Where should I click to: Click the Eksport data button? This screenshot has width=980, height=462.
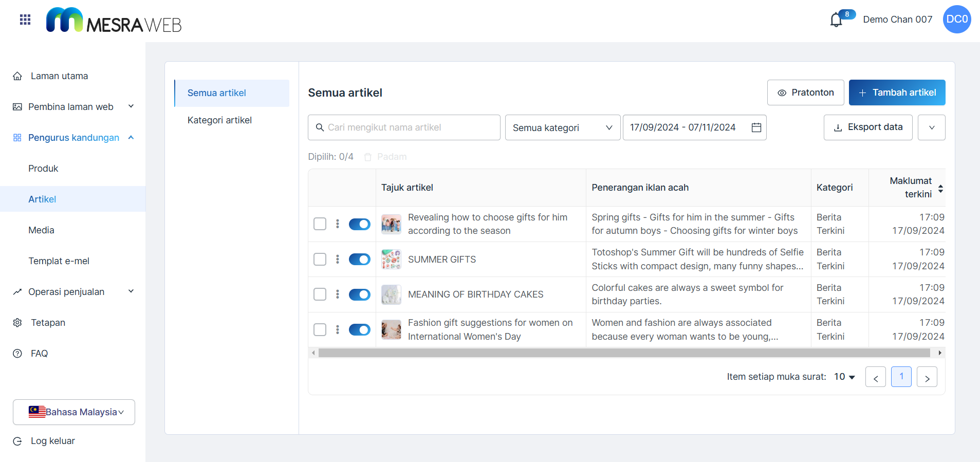867,127
